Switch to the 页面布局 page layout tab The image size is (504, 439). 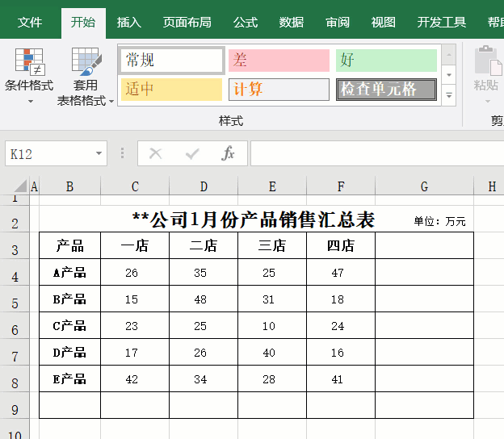tap(187, 23)
